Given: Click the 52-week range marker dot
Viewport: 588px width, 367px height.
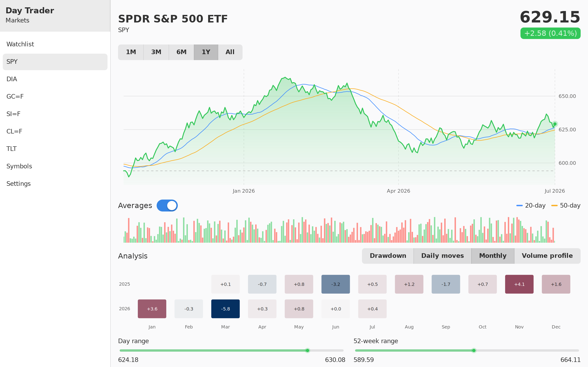Looking at the screenshot, I should [474, 350].
